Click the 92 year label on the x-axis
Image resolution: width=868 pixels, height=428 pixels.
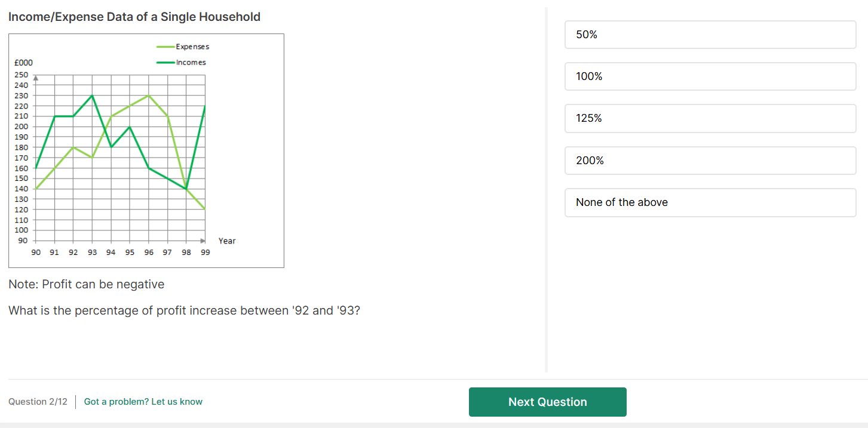point(73,253)
